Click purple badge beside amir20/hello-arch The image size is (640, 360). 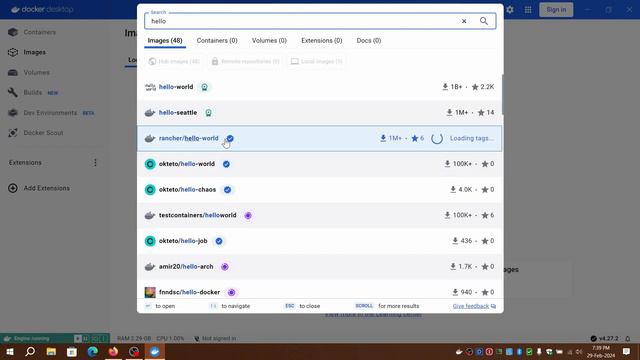click(224, 267)
